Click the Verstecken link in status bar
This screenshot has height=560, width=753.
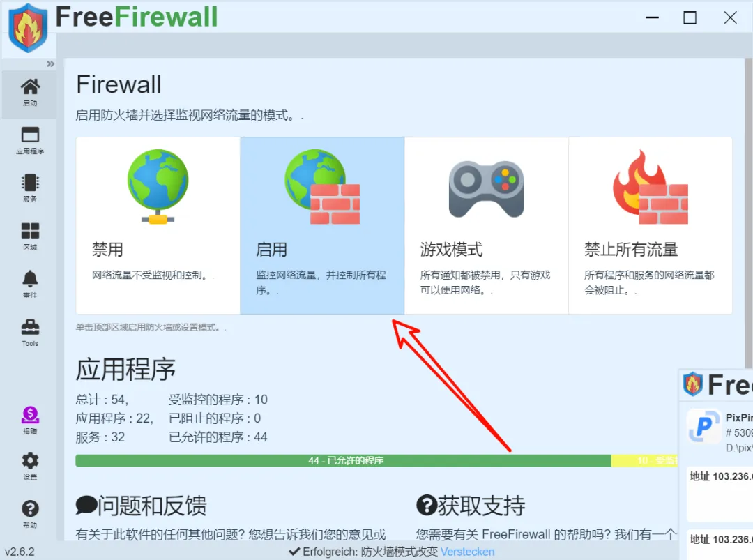pyautogui.click(x=467, y=552)
